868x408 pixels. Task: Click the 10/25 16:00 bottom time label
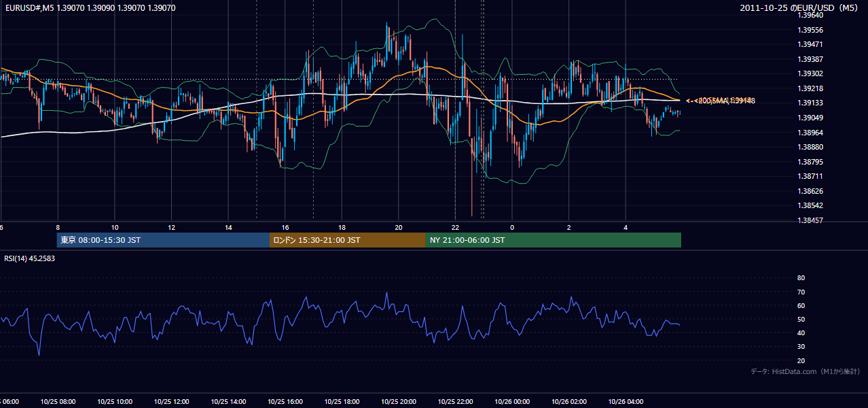coord(285,402)
